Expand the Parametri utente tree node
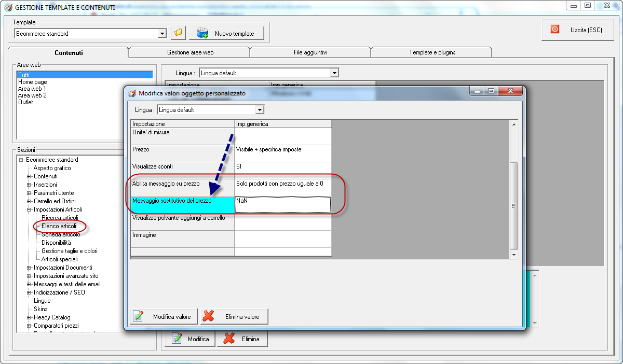 [29, 193]
